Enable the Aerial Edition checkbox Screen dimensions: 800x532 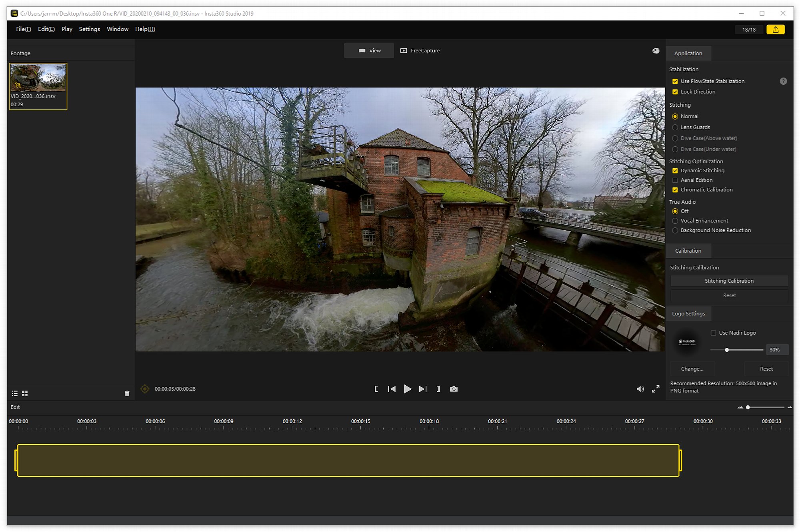click(x=675, y=180)
